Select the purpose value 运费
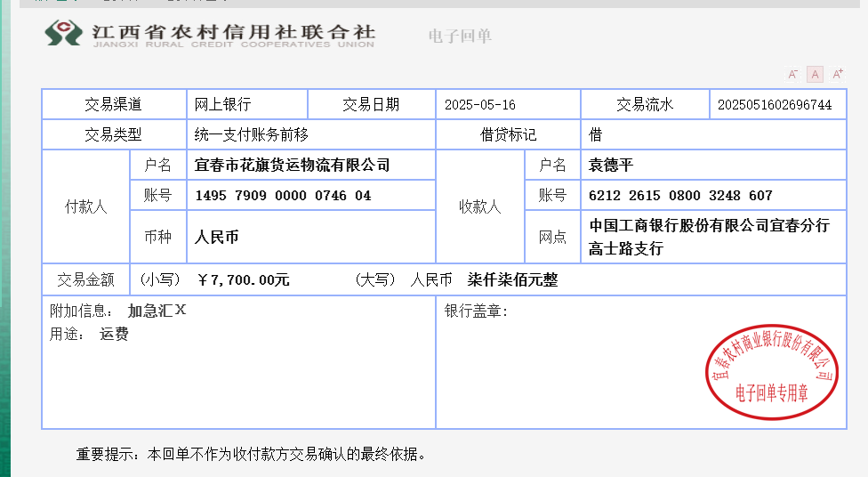This screenshot has height=477, width=868. tap(114, 334)
